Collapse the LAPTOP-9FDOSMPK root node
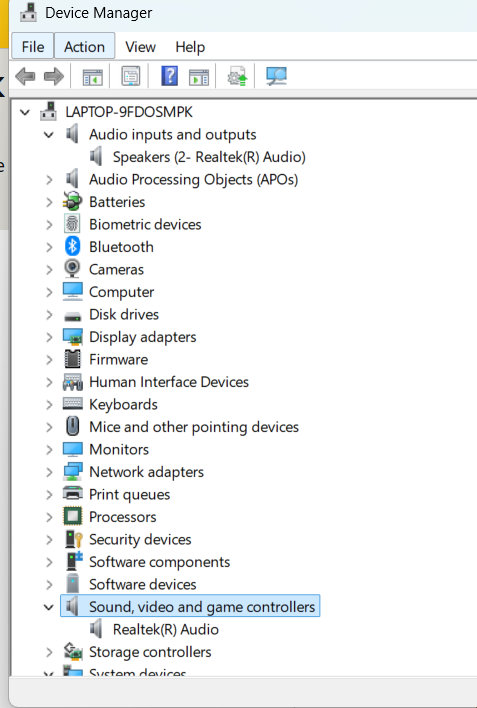Viewport: 477px width, 708px height. coord(25,112)
